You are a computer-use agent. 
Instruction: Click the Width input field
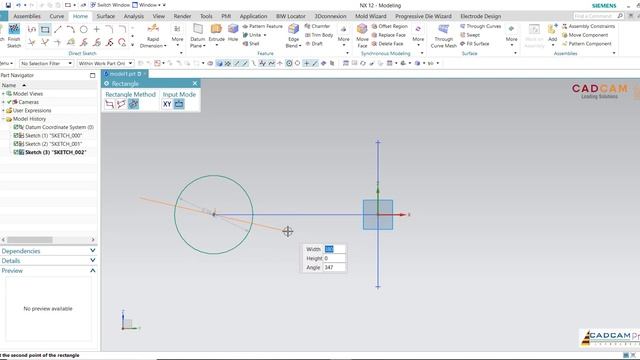click(x=335, y=249)
